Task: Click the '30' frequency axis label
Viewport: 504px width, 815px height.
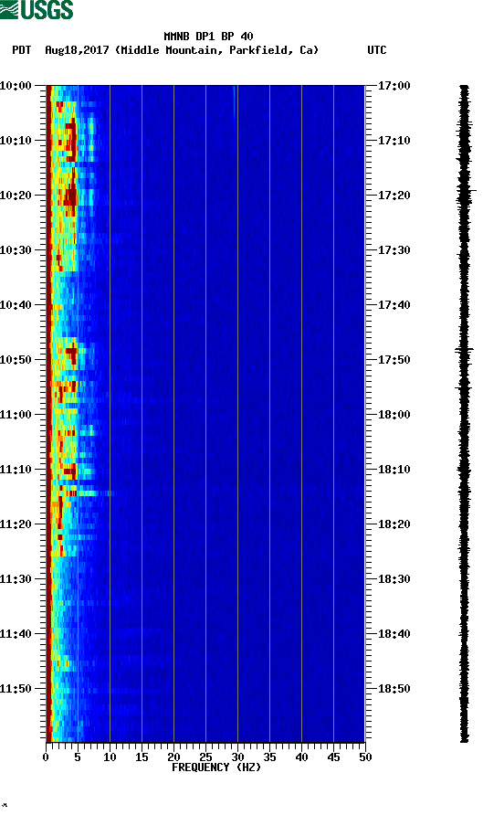Action: [238, 757]
